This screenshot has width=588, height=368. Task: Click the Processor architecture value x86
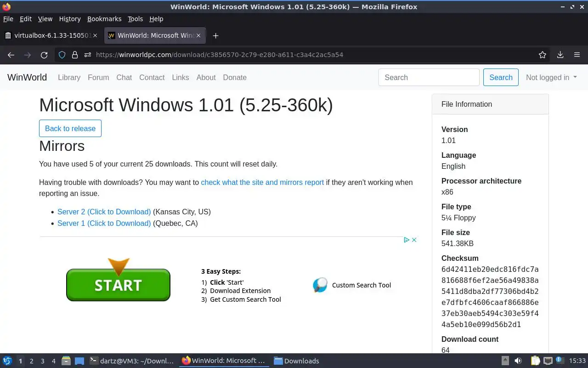tap(447, 192)
